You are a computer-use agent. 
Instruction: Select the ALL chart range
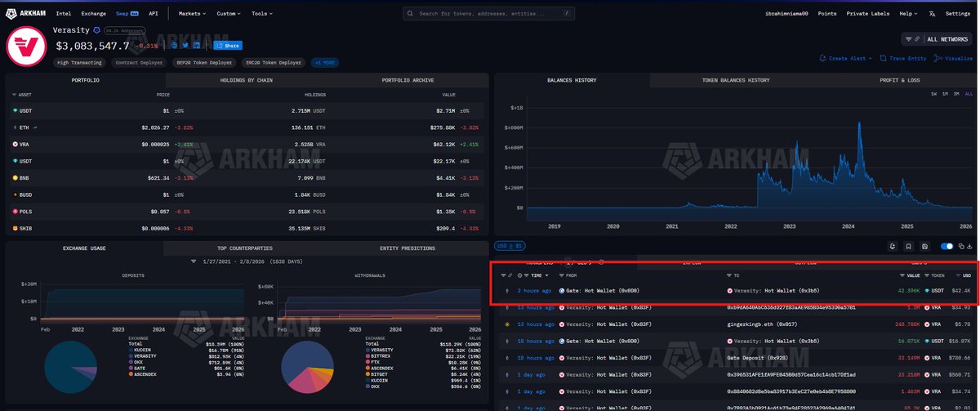point(969,94)
